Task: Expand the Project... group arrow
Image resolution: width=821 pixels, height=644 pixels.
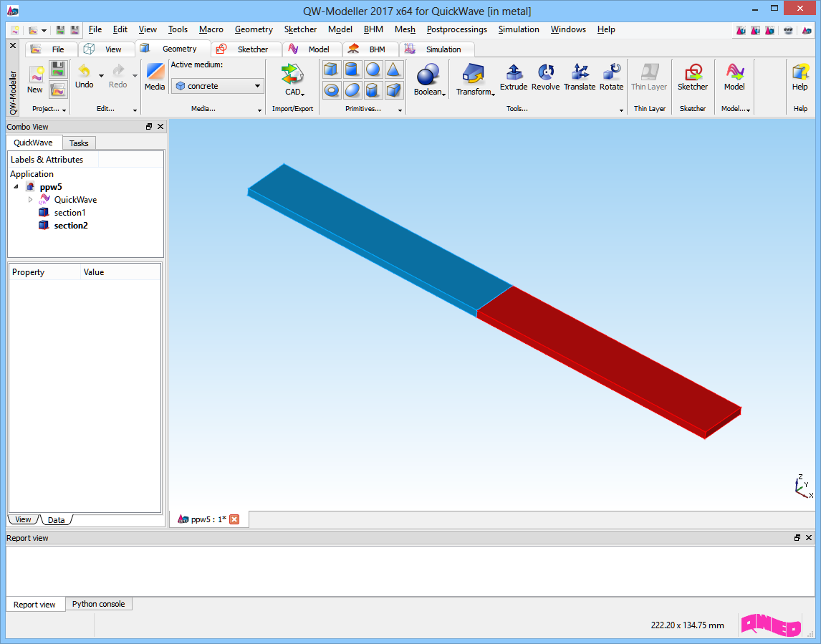Action: (64, 110)
